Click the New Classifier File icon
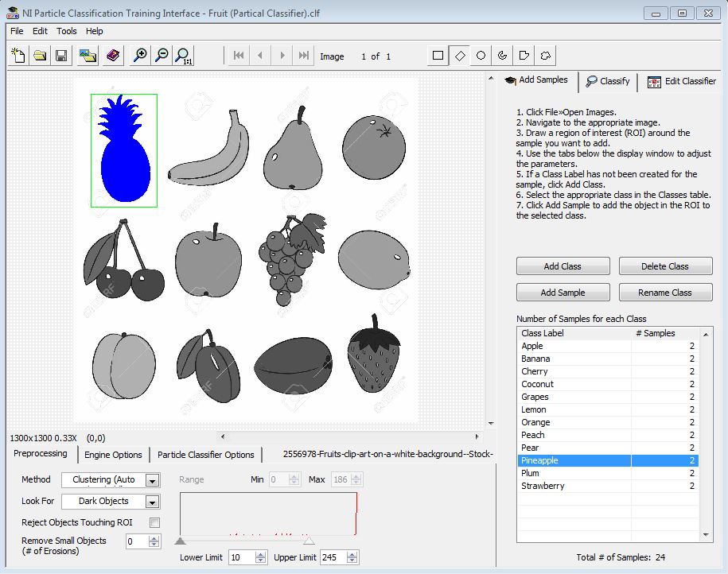 pyautogui.click(x=18, y=56)
